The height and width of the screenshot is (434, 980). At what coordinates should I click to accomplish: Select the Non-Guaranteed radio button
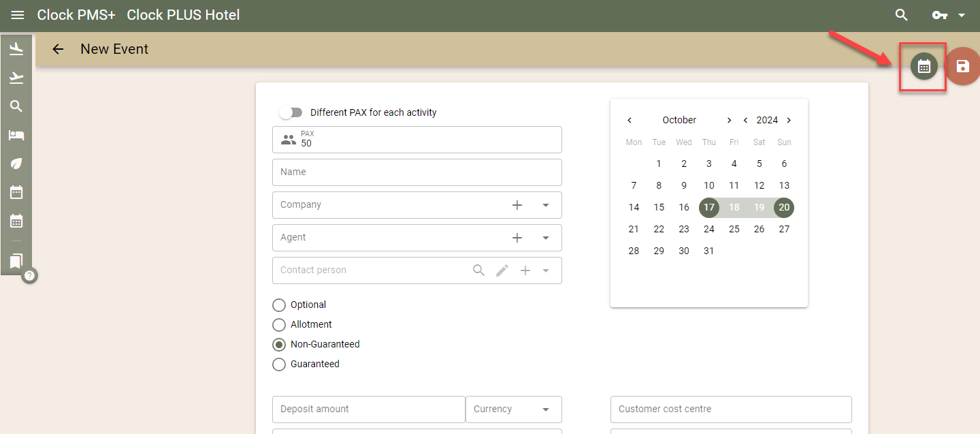click(279, 344)
